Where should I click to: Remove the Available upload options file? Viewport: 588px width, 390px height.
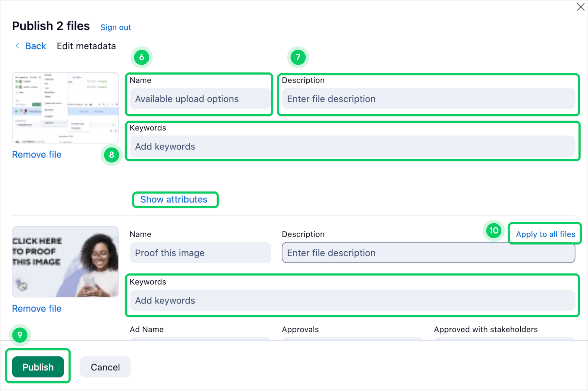(x=37, y=154)
